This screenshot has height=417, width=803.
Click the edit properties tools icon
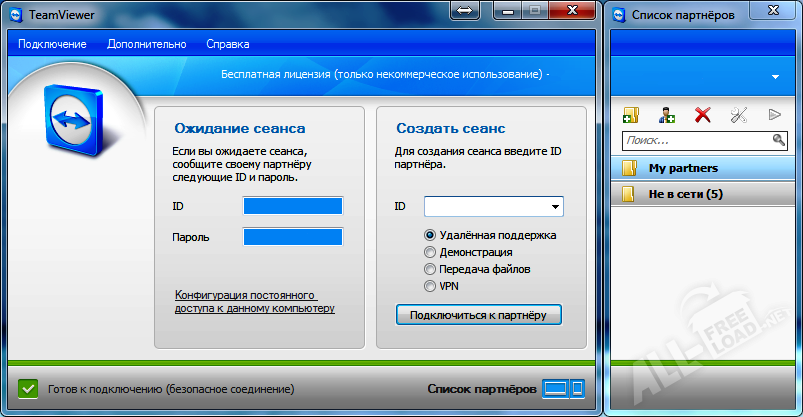[x=739, y=115]
